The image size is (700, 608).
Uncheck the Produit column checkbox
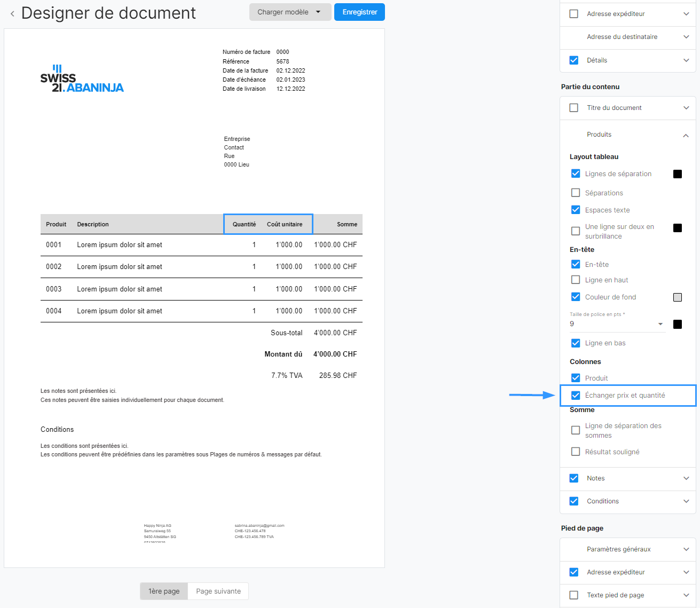pyautogui.click(x=576, y=378)
